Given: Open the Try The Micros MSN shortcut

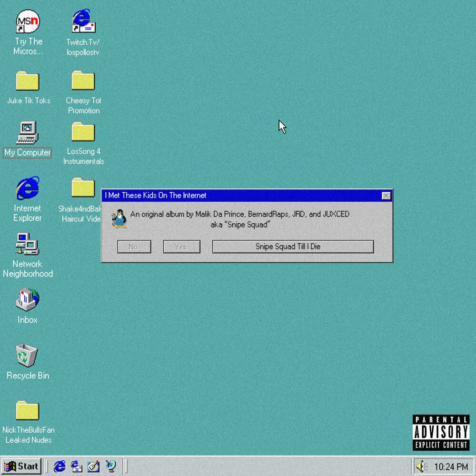Looking at the screenshot, I should pyautogui.click(x=27, y=20).
